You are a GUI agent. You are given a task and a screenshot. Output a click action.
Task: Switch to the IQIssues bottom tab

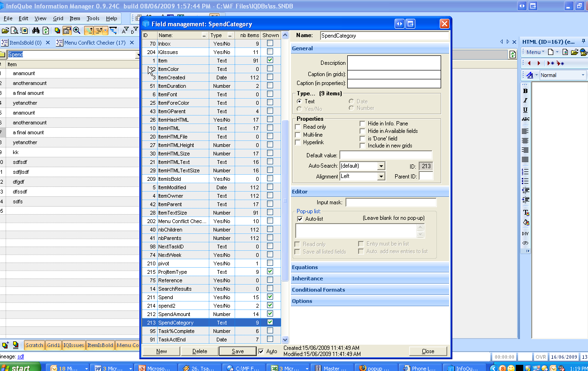[x=74, y=345]
